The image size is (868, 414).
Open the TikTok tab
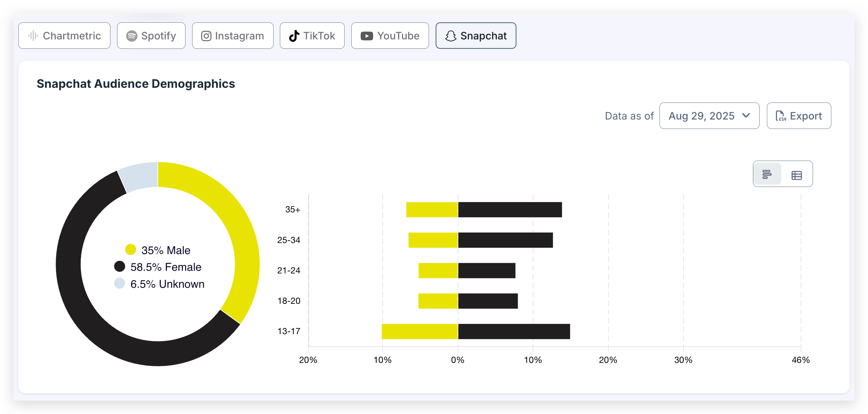[x=312, y=36]
